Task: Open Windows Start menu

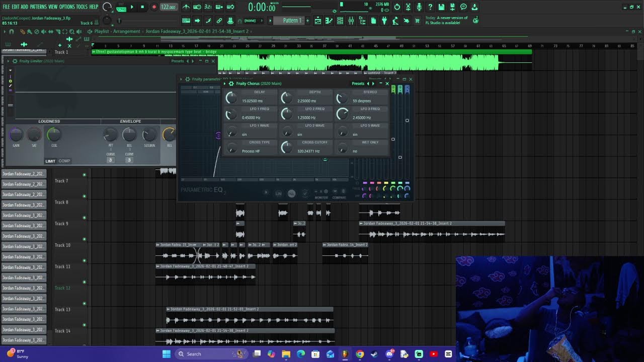Action: point(167,354)
